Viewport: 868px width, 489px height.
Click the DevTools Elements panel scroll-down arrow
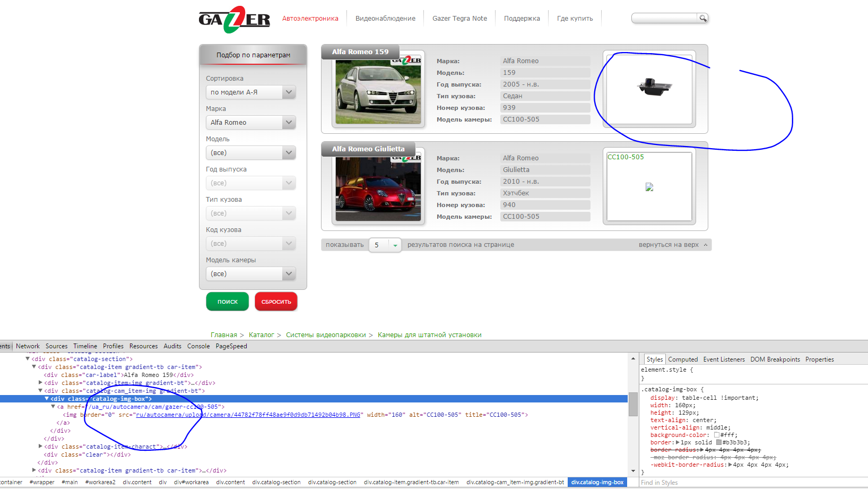[633, 471]
